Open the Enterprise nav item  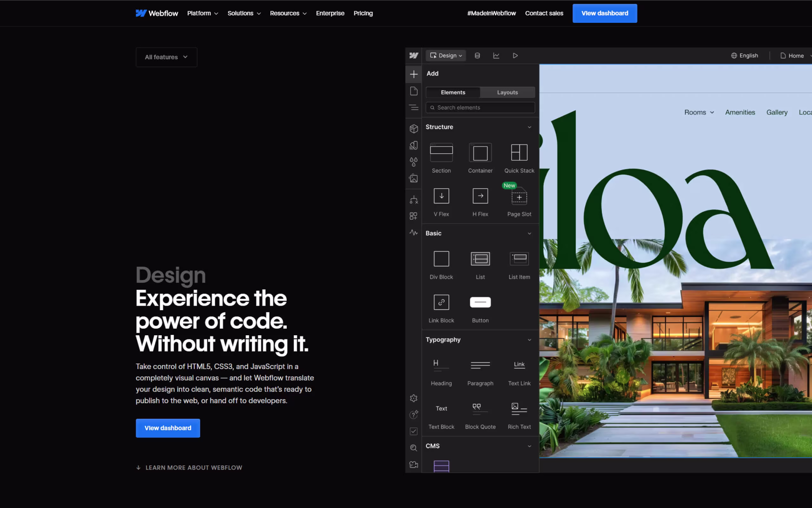tap(330, 13)
